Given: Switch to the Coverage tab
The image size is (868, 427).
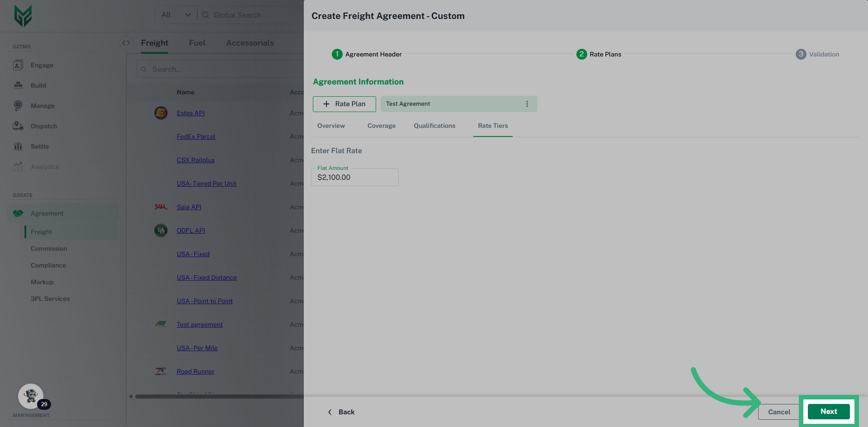Looking at the screenshot, I should pyautogui.click(x=381, y=126).
